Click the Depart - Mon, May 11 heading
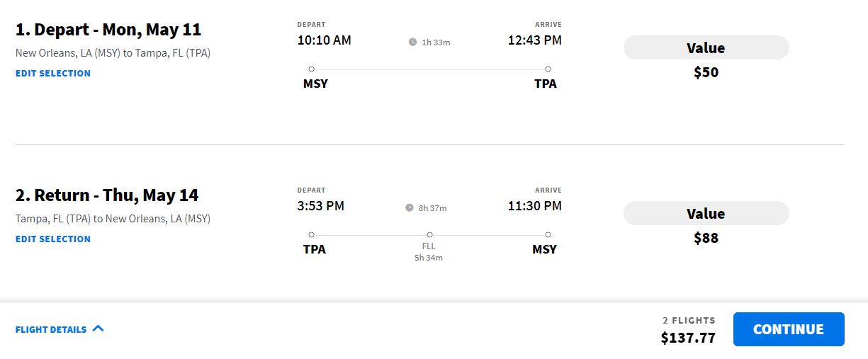Viewport: 868px width, 359px height. (108, 30)
